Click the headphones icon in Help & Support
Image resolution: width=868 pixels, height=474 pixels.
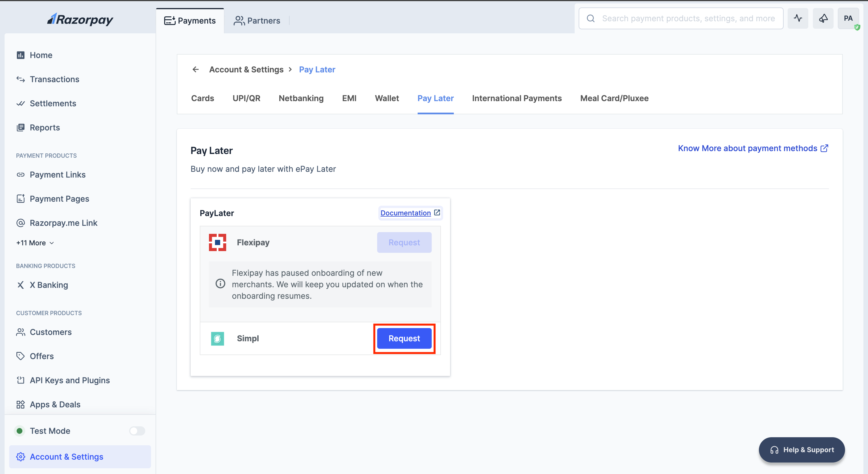[774, 450]
